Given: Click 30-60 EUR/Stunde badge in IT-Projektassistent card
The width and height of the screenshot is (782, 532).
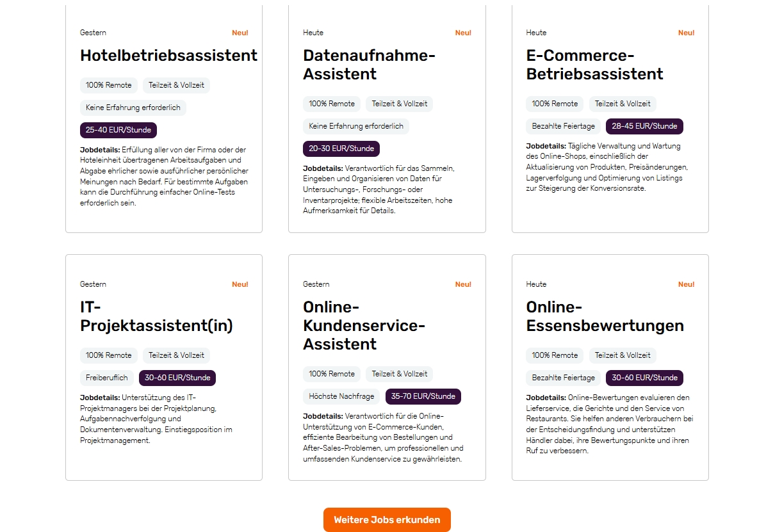Looking at the screenshot, I should (x=177, y=378).
